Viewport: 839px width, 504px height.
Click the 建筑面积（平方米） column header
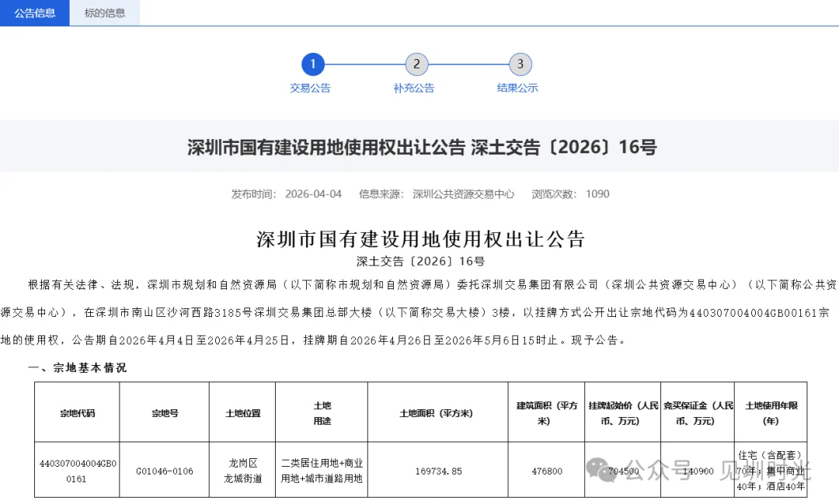[x=547, y=413]
